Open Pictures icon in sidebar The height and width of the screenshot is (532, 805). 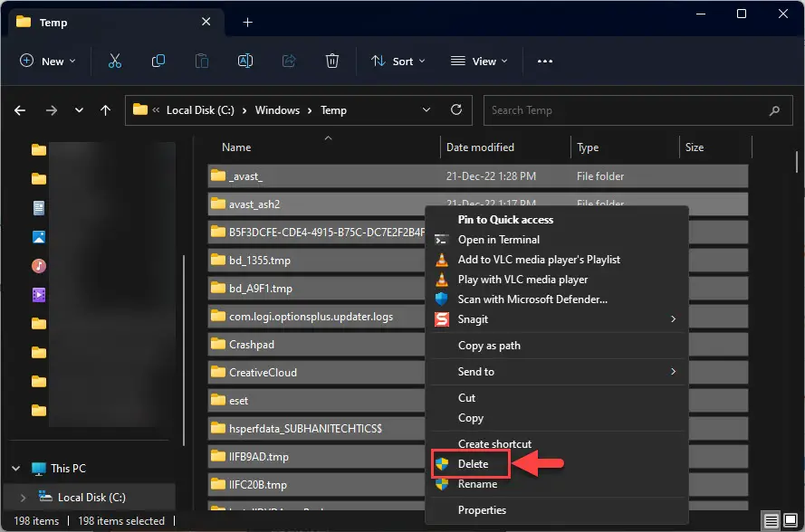pos(39,237)
